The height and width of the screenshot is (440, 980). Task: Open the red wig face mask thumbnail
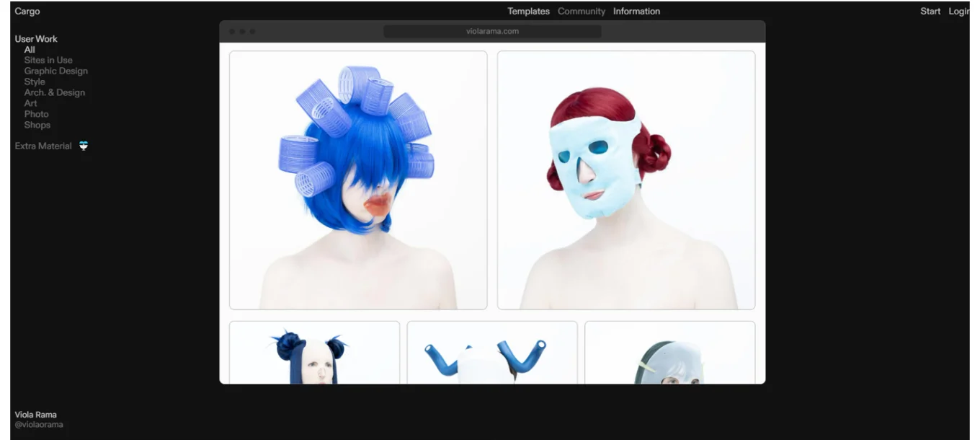click(x=625, y=180)
